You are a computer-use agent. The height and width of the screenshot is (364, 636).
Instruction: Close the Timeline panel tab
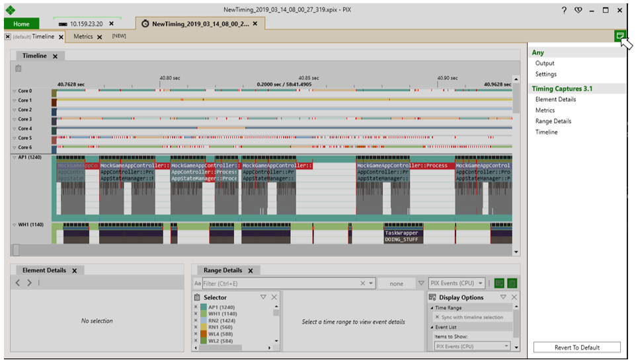55,56
